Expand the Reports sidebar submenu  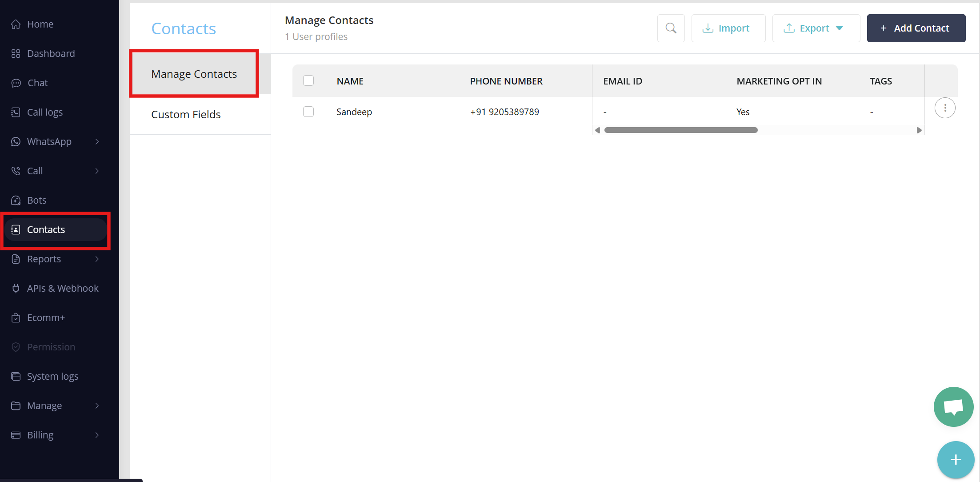56,259
